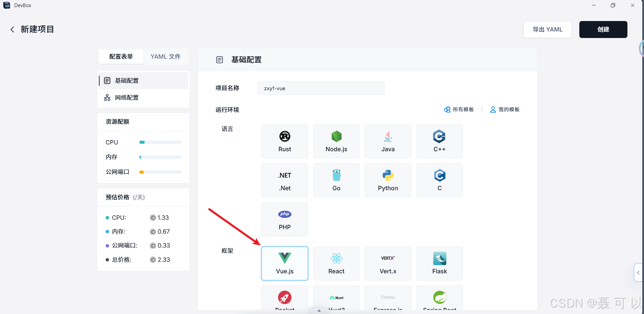Choose the Rocket framework card
644x314 pixels.
pos(285,298)
